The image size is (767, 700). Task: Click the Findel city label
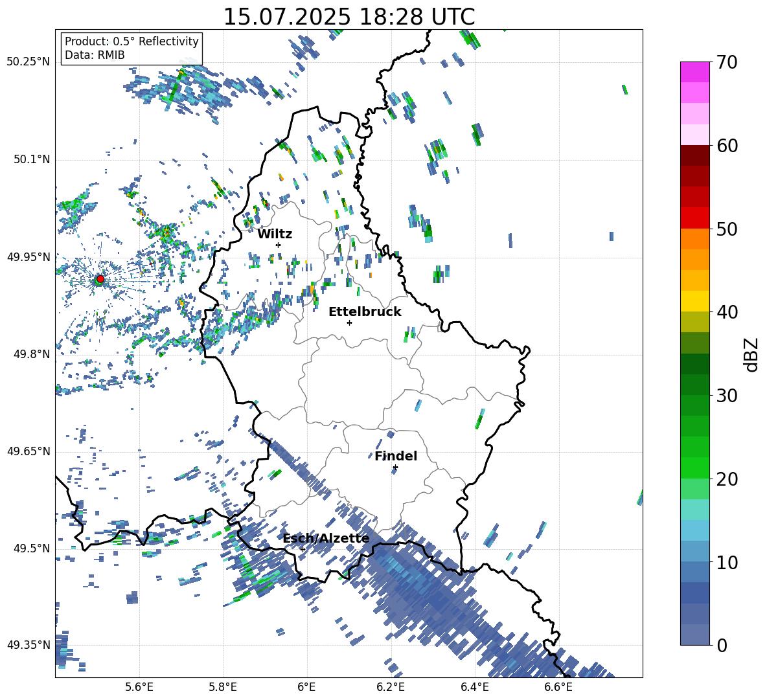(x=396, y=456)
